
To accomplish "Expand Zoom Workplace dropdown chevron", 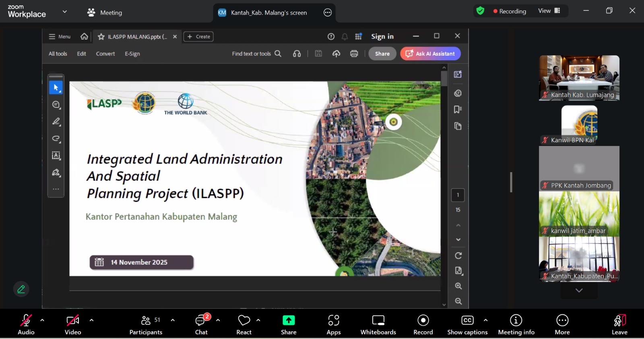I will click(x=64, y=12).
